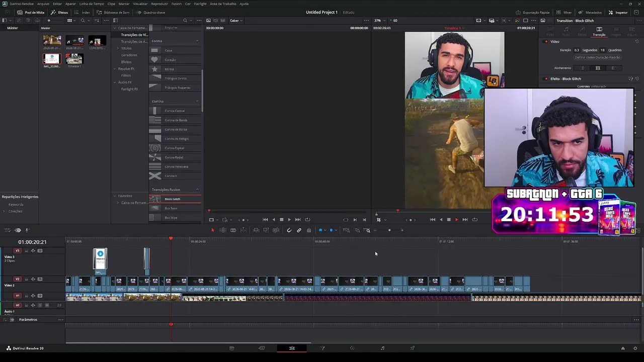
Task: Play the source viewer forward
Action: [289, 220]
